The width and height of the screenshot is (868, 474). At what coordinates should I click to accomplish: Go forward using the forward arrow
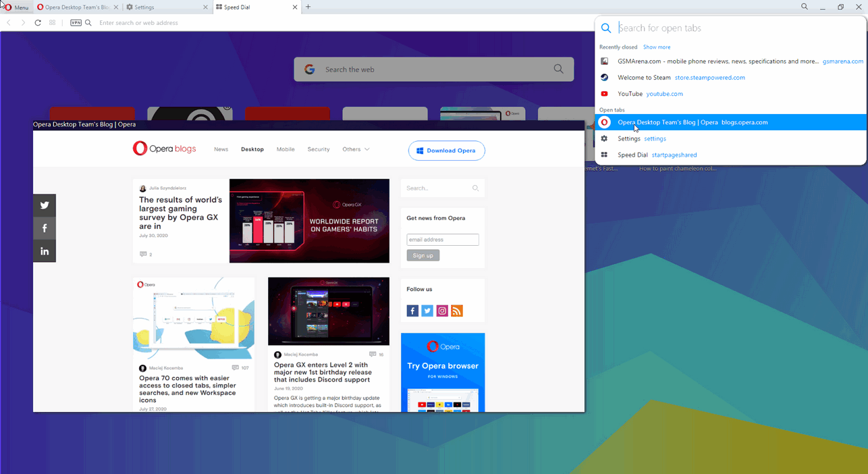(23, 23)
